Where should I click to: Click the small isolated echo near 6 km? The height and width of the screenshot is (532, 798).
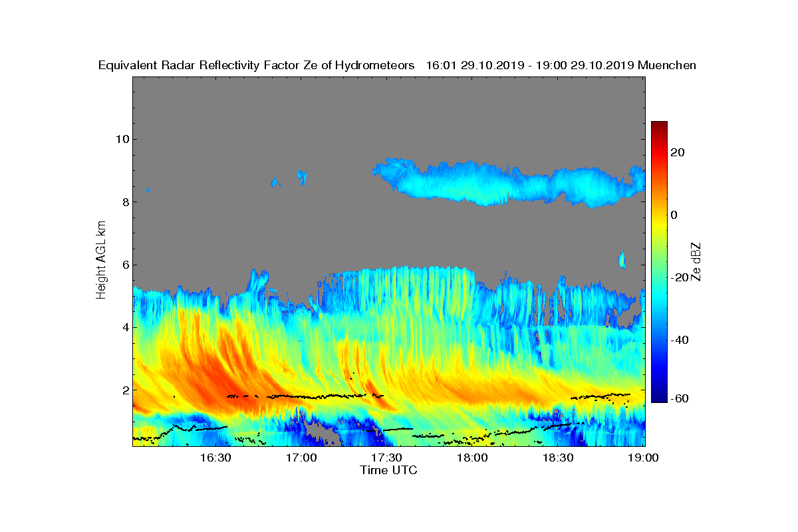[622, 259]
